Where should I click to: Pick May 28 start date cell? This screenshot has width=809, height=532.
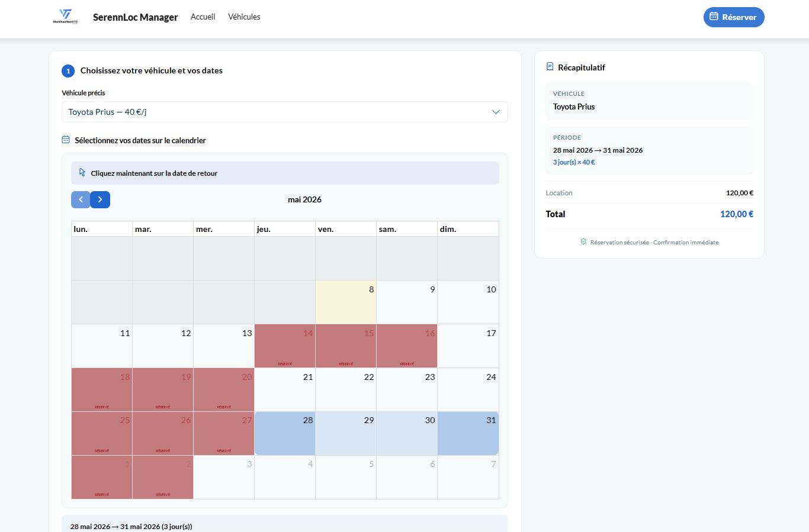pyautogui.click(x=285, y=433)
